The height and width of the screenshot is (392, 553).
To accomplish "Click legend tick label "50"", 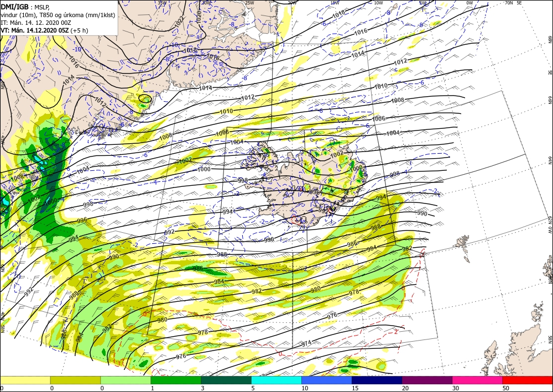I will tap(506, 388).
